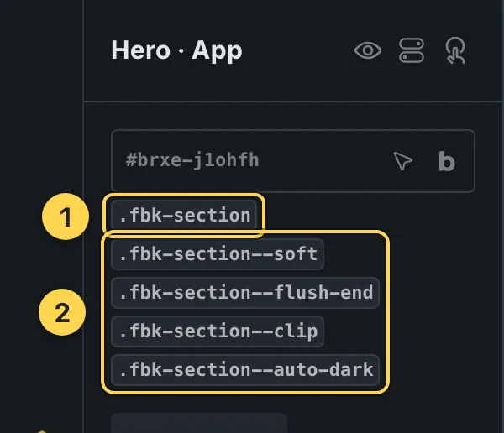The height and width of the screenshot is (433, 504).
Task: Pick the .fbk-section--clip class chip
Action: click(218, 331)
